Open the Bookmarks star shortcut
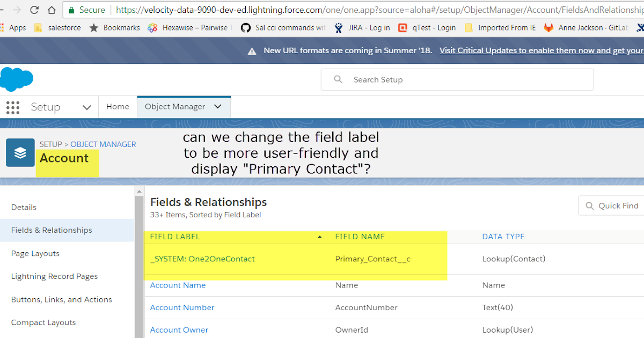This screenshot has width=644, height=338. point(114,28)
